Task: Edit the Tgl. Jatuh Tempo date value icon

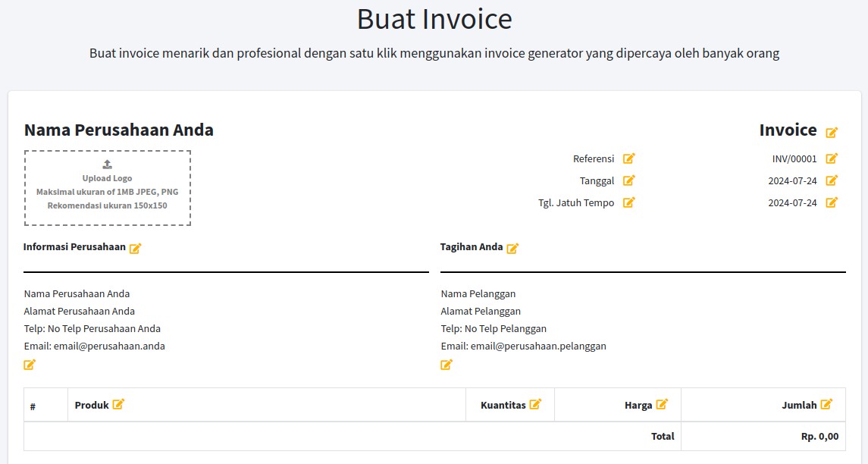Action: pos(832,202)
